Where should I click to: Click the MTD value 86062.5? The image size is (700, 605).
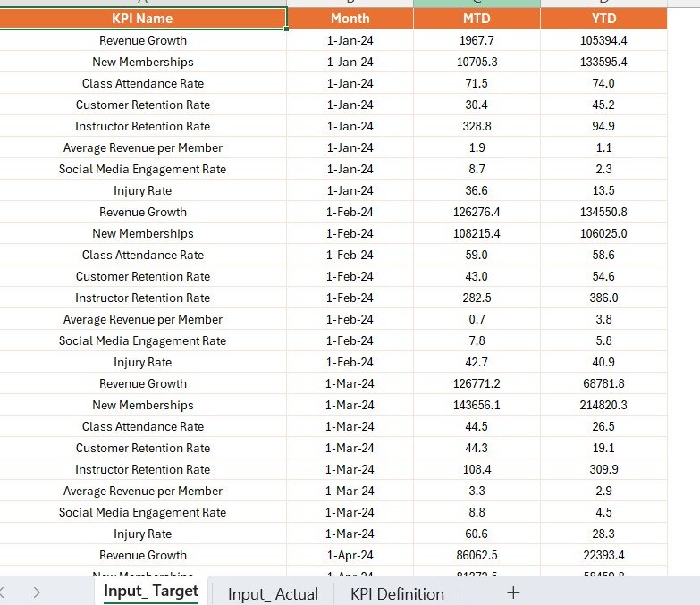[477, 554]
